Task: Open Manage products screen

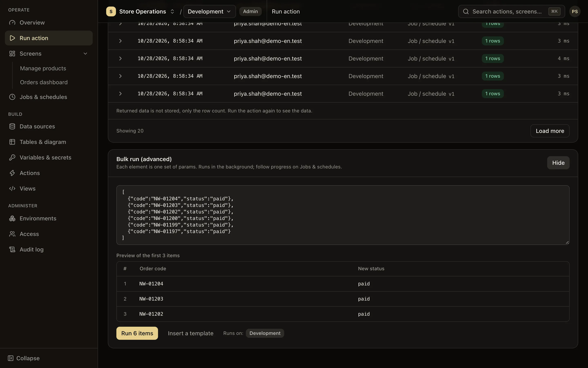Action: point(43,68)
